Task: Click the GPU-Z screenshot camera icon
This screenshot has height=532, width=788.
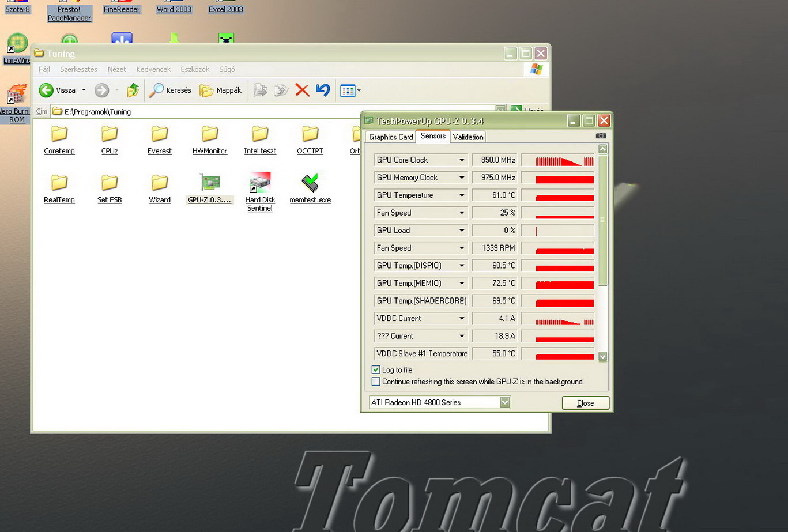Action: tap(601, 136)
